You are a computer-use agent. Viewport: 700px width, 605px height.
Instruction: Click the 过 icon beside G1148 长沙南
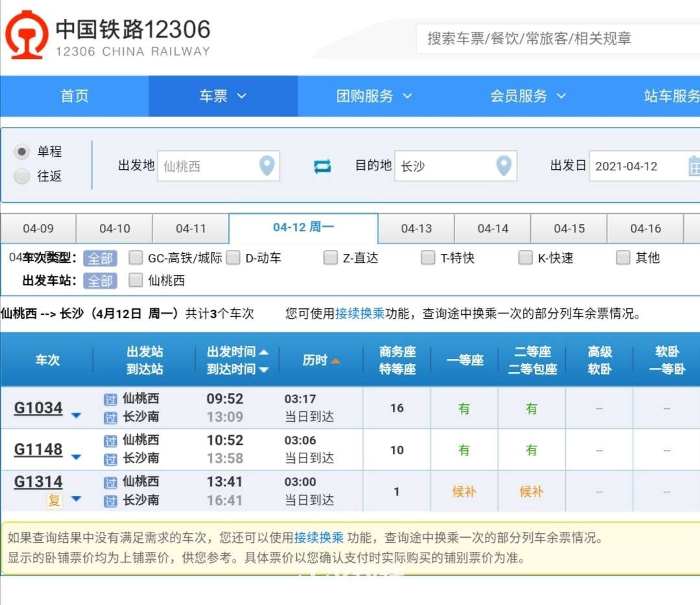click(110, 459)
